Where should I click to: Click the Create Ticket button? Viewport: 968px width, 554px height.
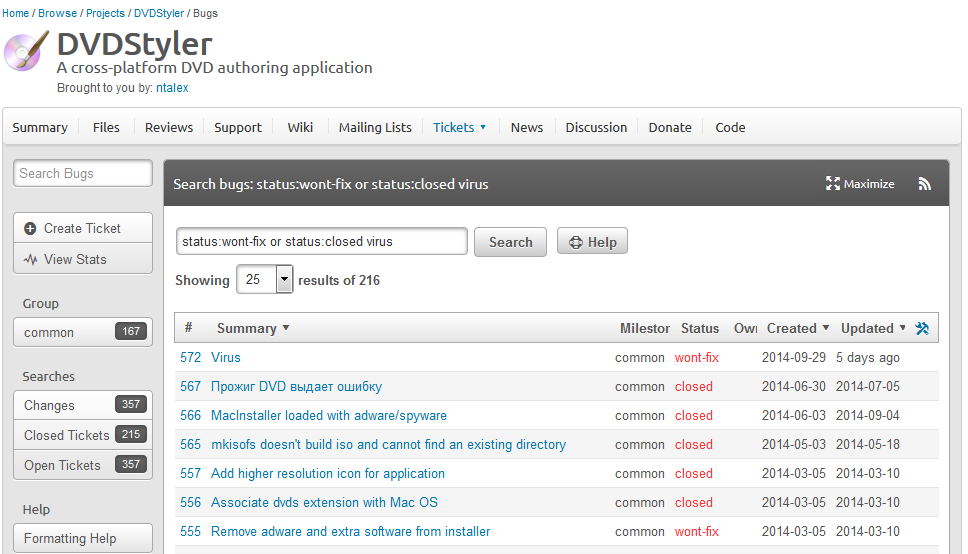pyautogui.click(x=83, y=228)
